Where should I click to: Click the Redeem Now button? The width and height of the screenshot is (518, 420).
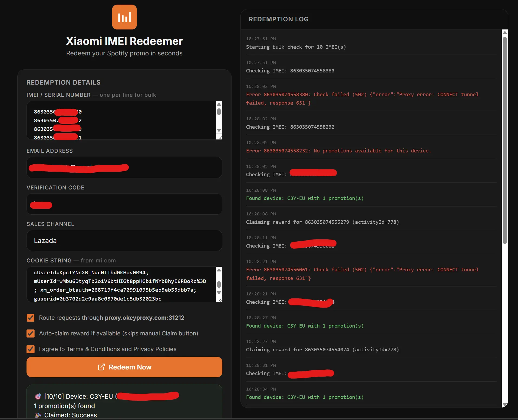pos(124,367)
